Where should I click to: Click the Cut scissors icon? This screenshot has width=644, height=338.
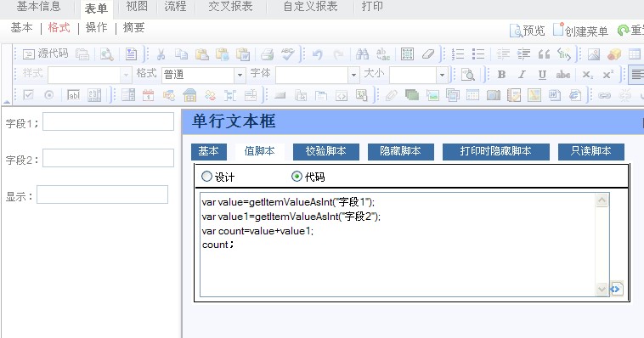point(161,54)
